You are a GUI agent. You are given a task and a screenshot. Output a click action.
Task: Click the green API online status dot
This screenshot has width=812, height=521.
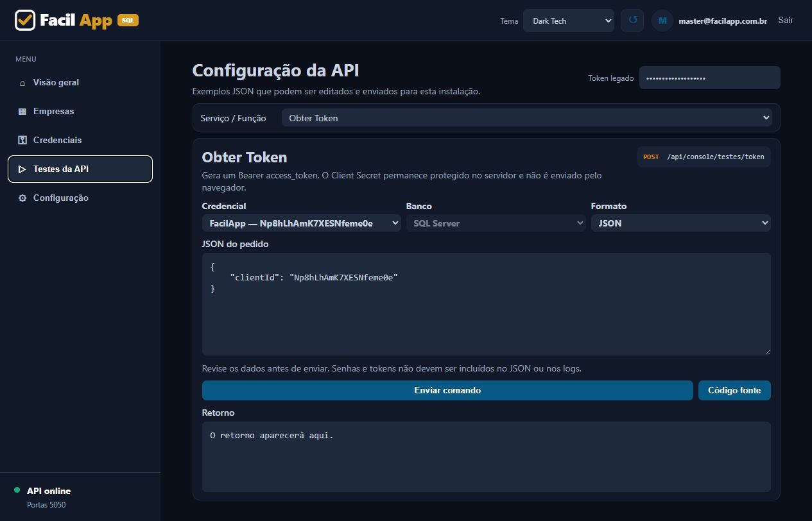pos(17,490)
